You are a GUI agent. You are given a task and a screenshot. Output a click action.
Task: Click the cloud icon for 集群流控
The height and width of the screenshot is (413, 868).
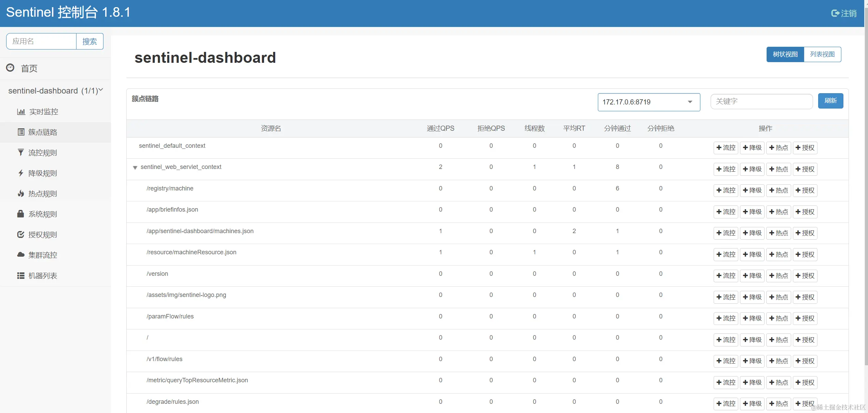pos(21,255)
